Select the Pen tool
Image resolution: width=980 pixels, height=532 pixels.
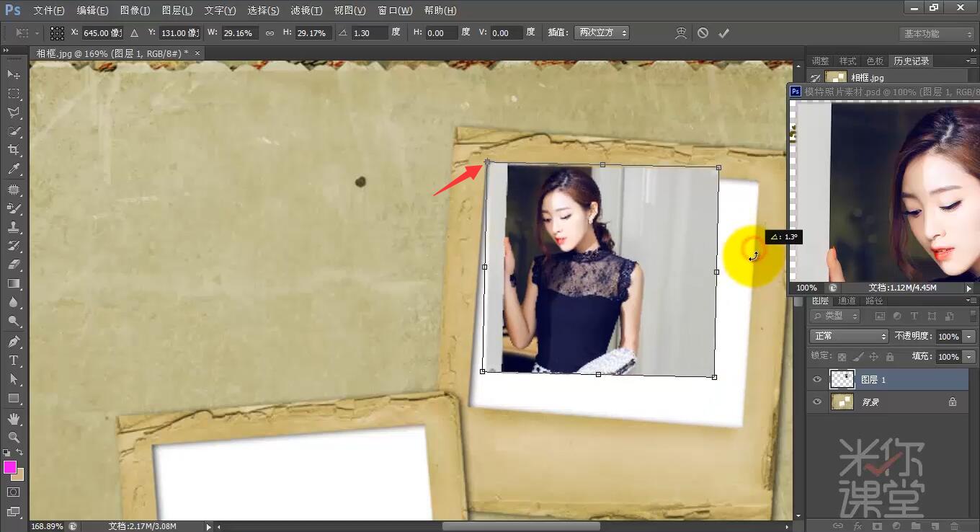13,341
